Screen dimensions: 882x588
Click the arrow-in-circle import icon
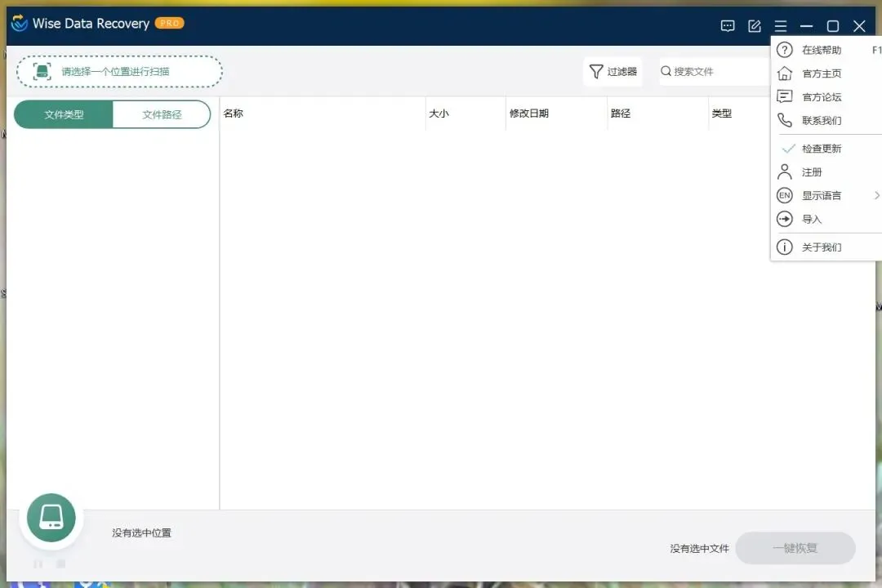(x=784, y=219)
